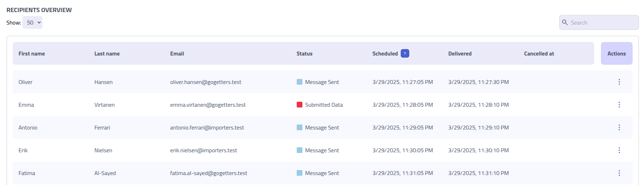Screen dimensions: 644x185
Task: Click first name Erik
Action: coord(23,150)
